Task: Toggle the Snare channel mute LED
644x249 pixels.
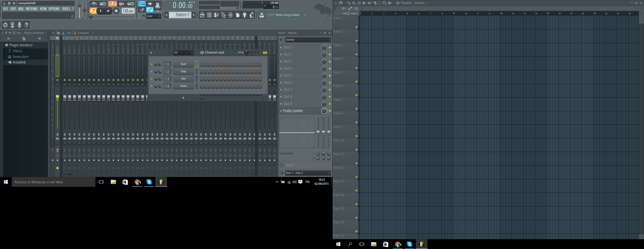Action: (x=152, y=86)
